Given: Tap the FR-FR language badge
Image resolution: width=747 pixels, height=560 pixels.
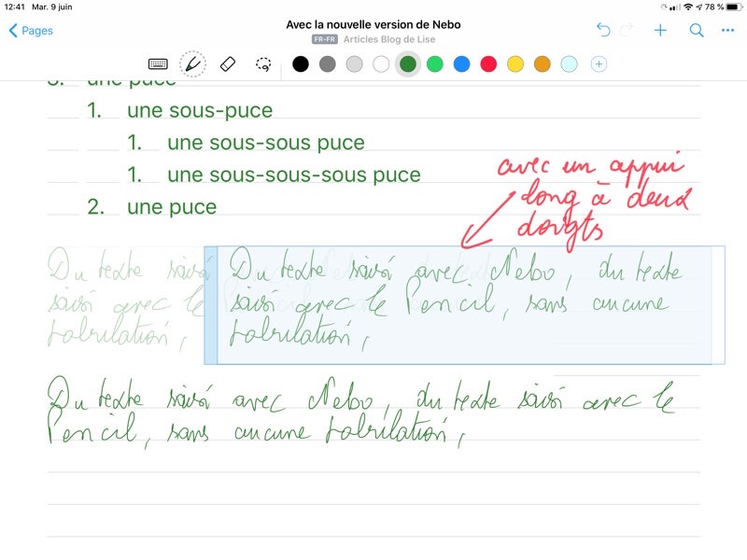Looking at the screenshot, I should click(x=325, y=39).
